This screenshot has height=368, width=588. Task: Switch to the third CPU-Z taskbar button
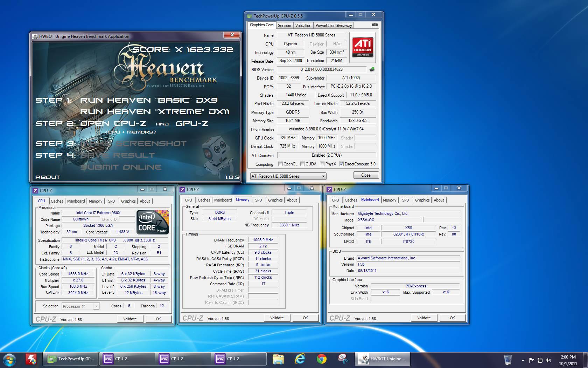coord(239,359)
